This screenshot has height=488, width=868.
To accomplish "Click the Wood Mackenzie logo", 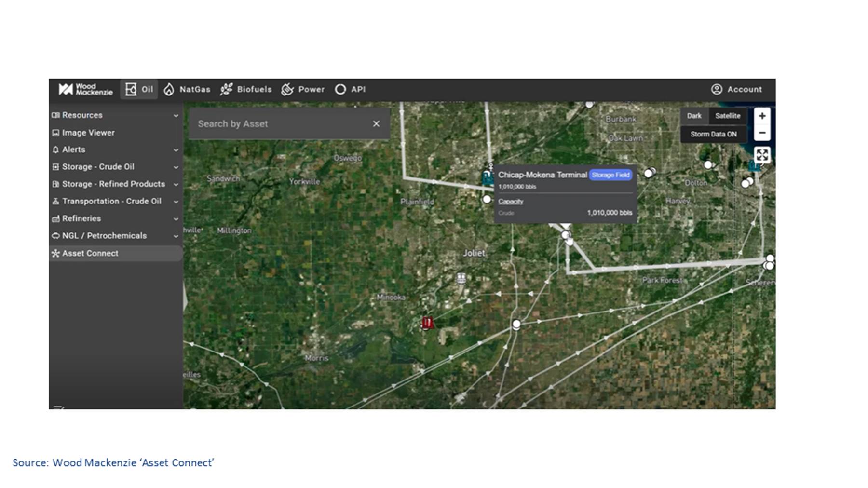I will click(85, 89).
